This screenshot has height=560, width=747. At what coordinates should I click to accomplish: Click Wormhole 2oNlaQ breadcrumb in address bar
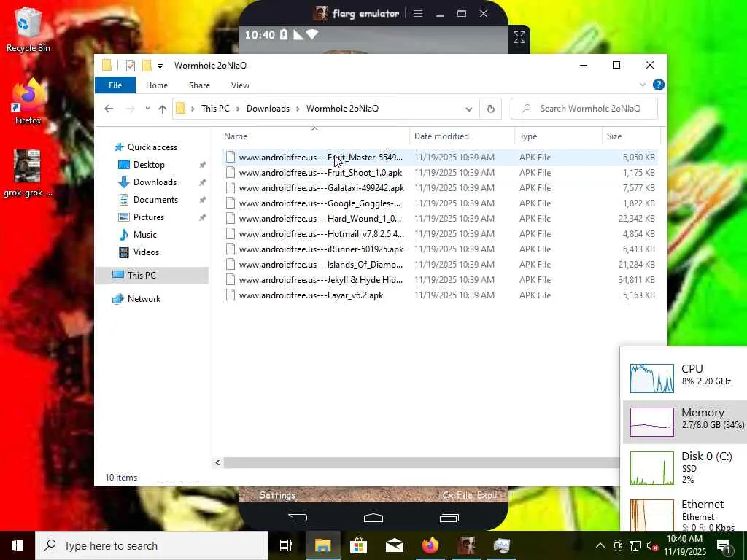343,109
